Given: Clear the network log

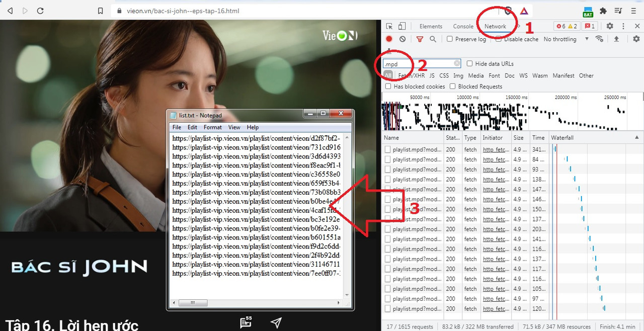Looking at the screenshot, I should point(403,39).
